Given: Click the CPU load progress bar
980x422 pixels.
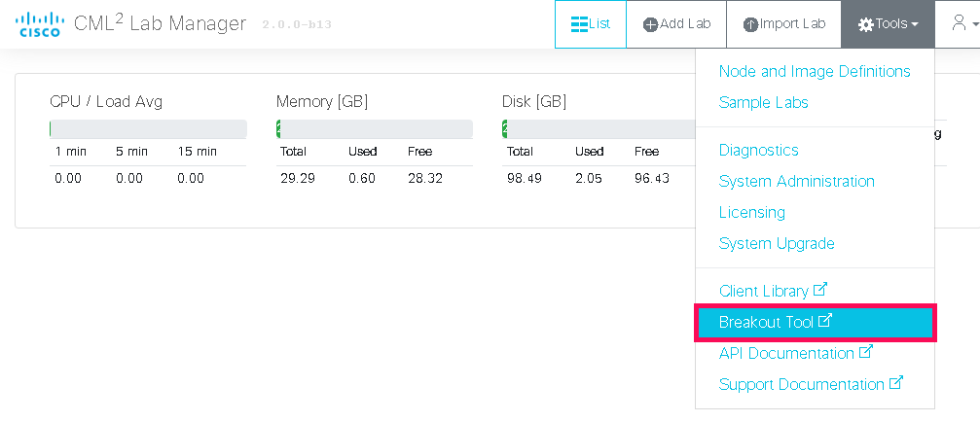Looking at the screenshot, I should pos(148,128).
